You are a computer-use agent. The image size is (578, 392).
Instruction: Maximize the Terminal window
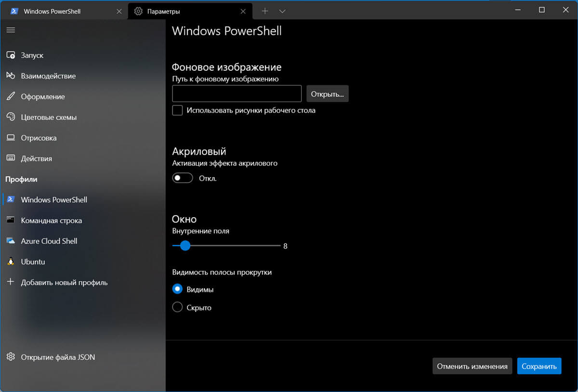click(541, 10)
